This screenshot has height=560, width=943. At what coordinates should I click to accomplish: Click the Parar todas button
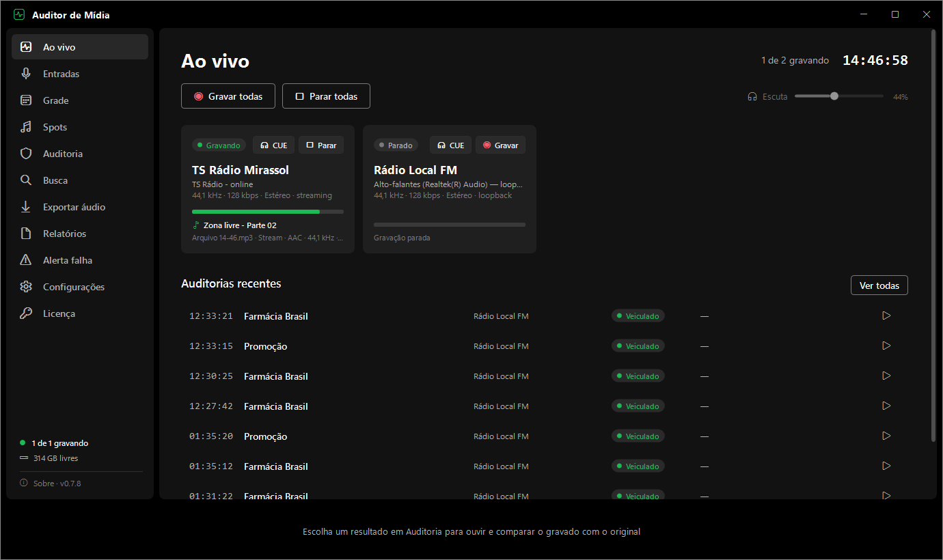[326, 96]
